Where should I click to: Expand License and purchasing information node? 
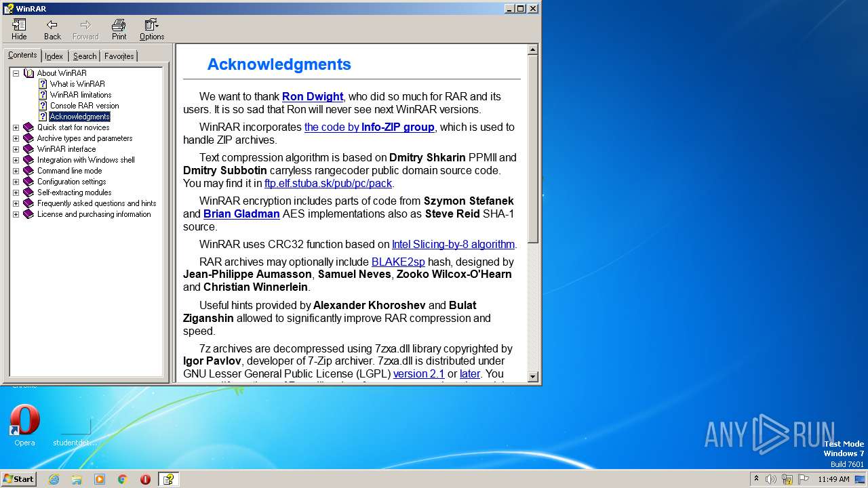pos(16,214)
